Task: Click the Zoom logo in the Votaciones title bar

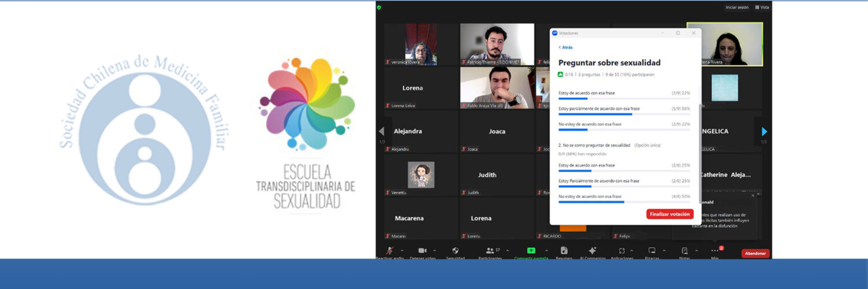Action: pos(555,33)
